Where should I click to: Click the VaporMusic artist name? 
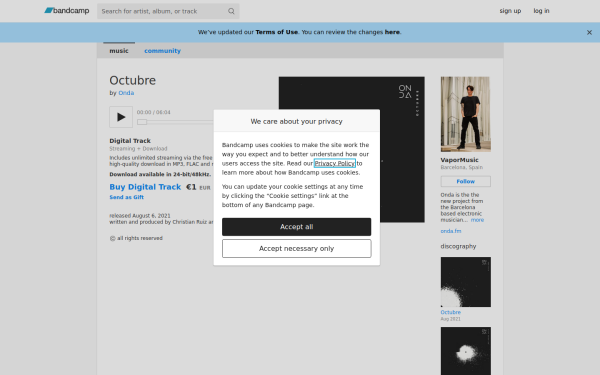pyautogui.click(x=460, y=160)
